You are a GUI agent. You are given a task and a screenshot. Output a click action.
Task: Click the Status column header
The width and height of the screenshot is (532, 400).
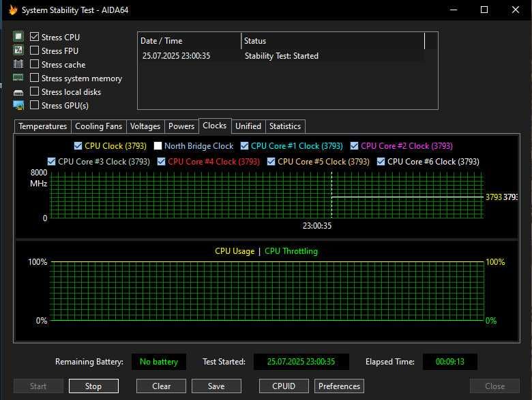(333, 41)
